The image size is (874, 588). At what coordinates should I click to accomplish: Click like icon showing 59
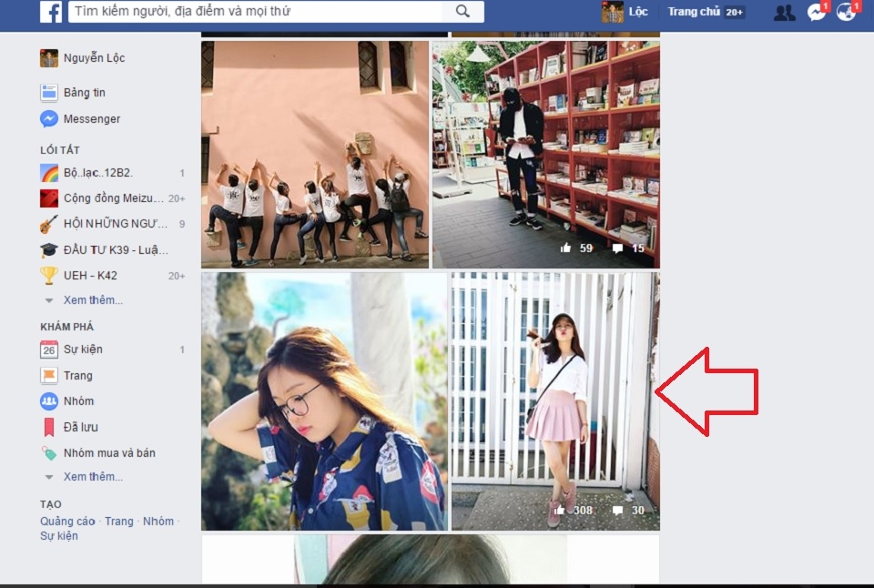pyautogui.click(x=565, y=248)
